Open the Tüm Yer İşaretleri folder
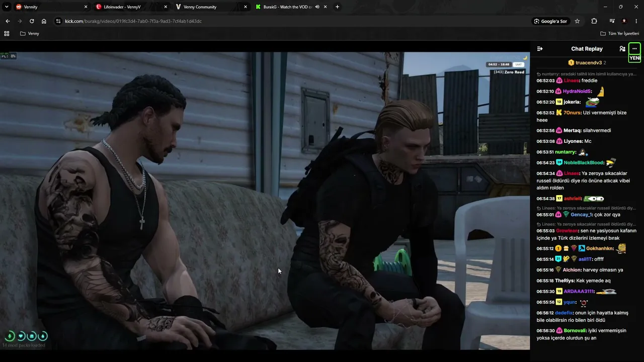644x362 pixels. point(620,34)
